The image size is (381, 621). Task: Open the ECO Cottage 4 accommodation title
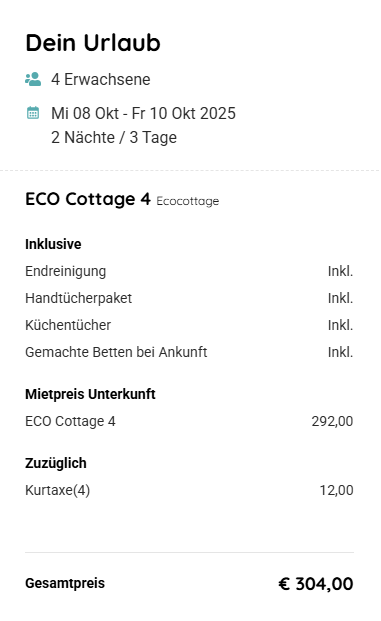click(x=88, y=199)
